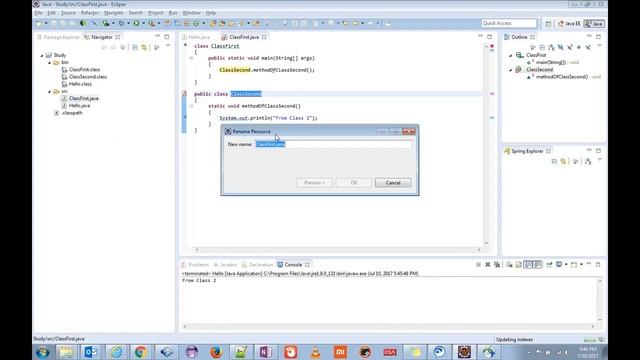Open Outlook from the taskbar

coord(91,352)
